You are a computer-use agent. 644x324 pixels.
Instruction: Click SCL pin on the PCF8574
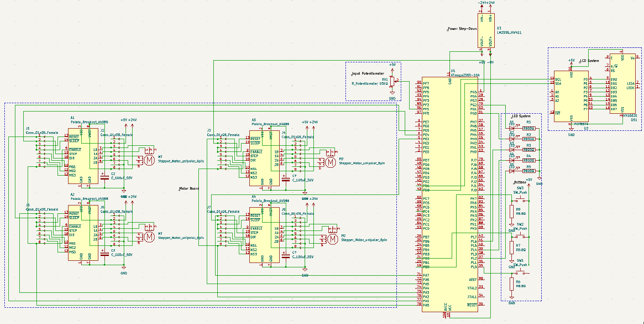click(x=558, y=79)
